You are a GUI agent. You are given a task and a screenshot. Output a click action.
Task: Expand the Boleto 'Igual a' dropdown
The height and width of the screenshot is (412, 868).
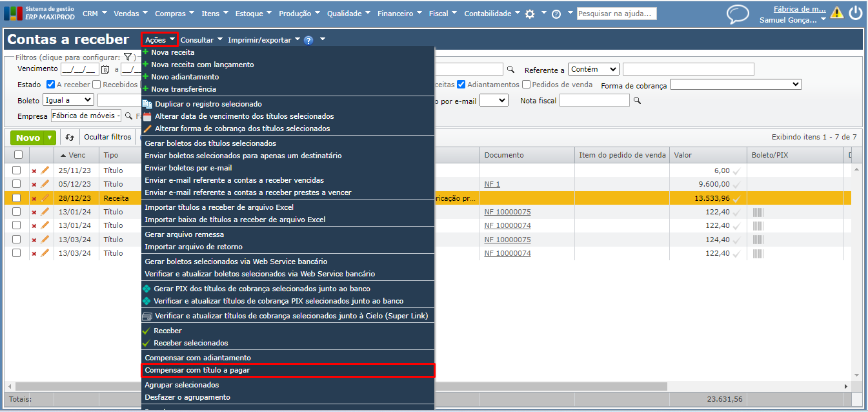(68, 100)
